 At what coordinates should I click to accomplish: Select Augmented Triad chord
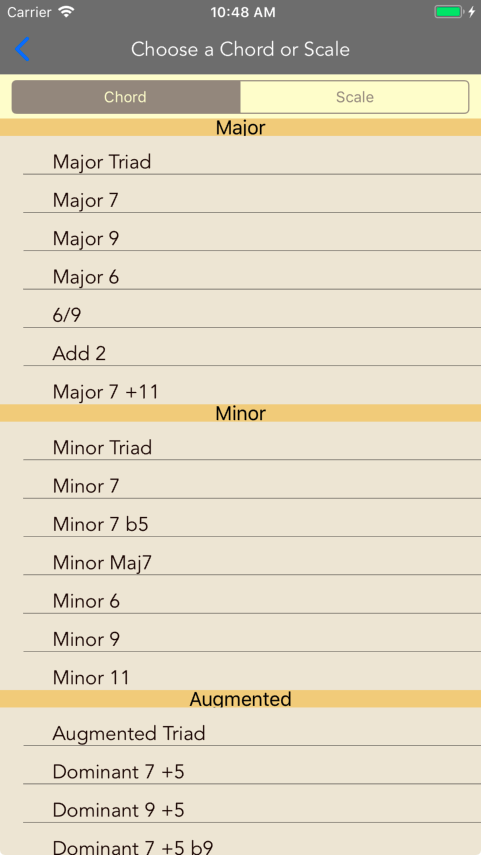coord(240,727)
